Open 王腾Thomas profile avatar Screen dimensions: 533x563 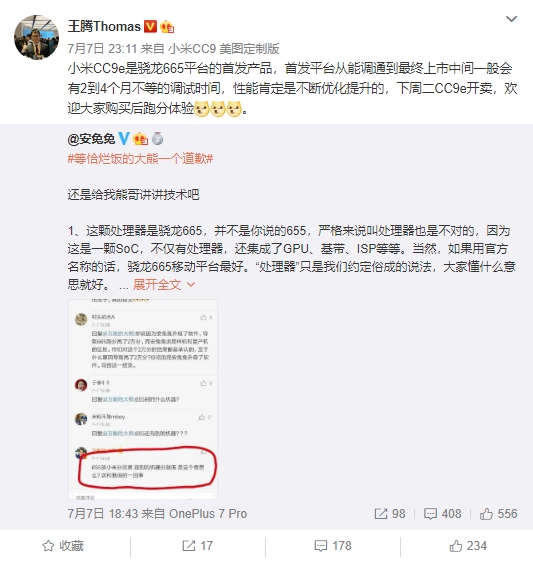click(36, 37)
